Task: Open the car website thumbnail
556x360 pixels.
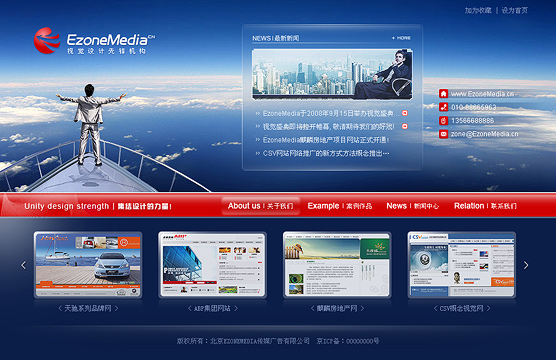Action: click(x=88, y=265)
